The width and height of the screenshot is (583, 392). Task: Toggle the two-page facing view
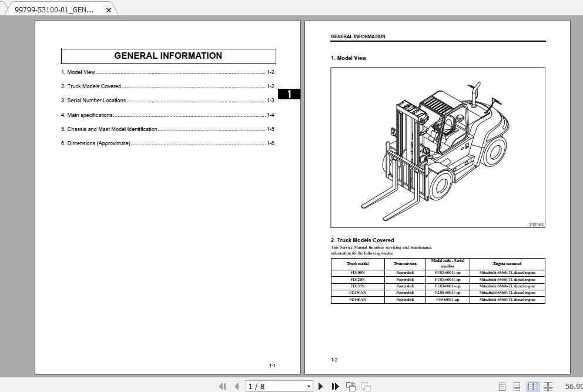coord(532,386)
